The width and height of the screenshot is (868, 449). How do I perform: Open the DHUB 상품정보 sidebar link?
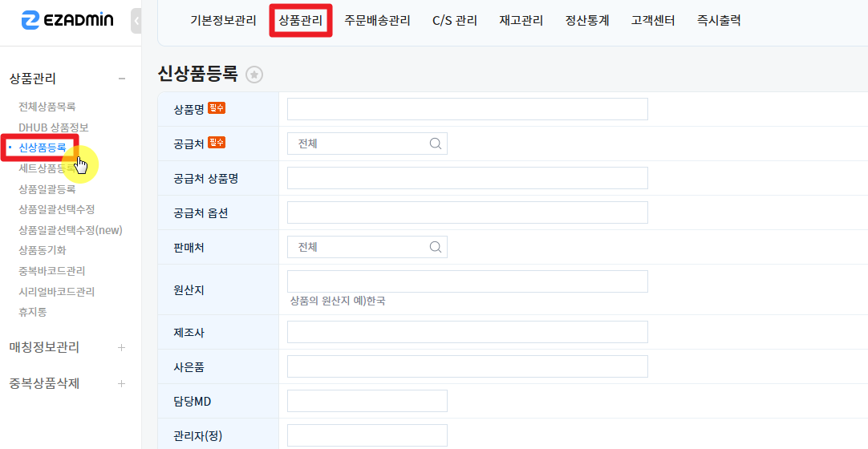click(54, 127)
